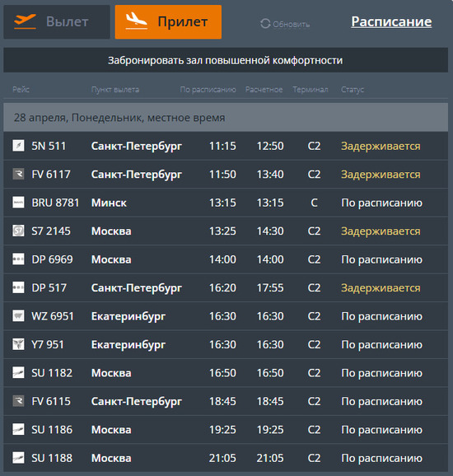Click airline logo beside WZ 6951

[x=18, y=316]
